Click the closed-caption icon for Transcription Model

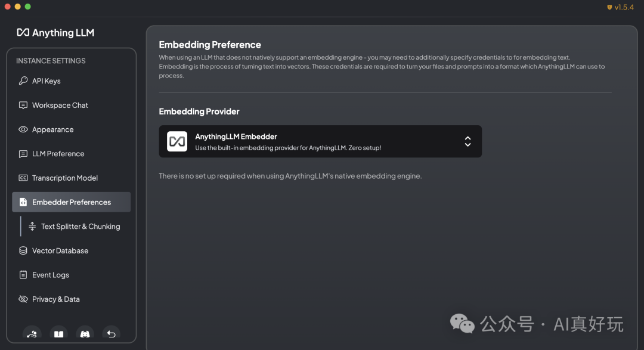click(x=23, y=178)
